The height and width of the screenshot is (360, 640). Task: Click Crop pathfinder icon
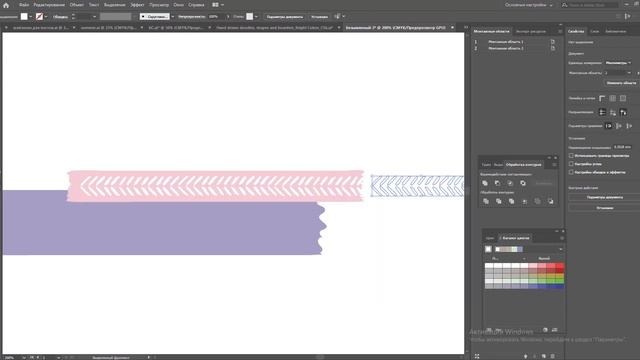524,201
